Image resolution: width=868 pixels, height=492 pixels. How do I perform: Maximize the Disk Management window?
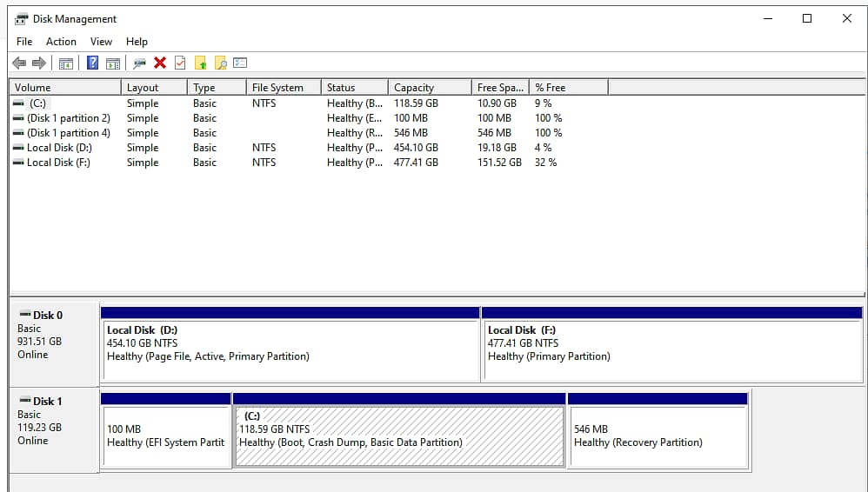pyautogui.click(x=807, y=19)
